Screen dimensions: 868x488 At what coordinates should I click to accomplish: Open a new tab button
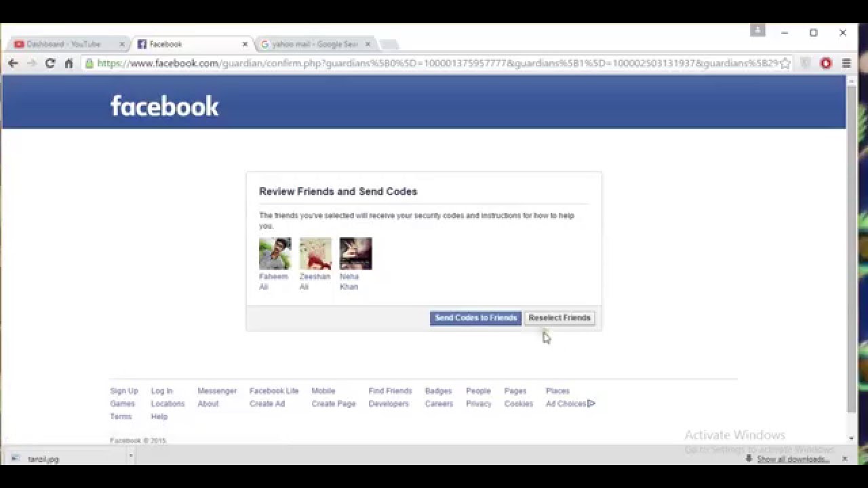(x=389, y=45)
